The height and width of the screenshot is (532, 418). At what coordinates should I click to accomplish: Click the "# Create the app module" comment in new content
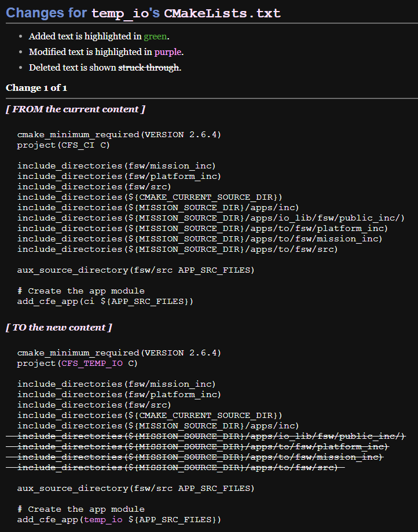click(80, 509)
